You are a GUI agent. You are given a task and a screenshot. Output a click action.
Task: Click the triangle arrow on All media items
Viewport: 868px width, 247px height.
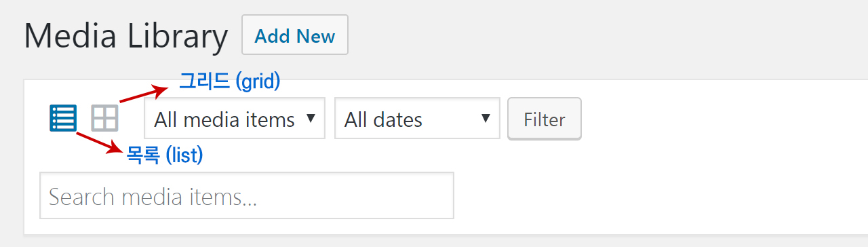311,118
